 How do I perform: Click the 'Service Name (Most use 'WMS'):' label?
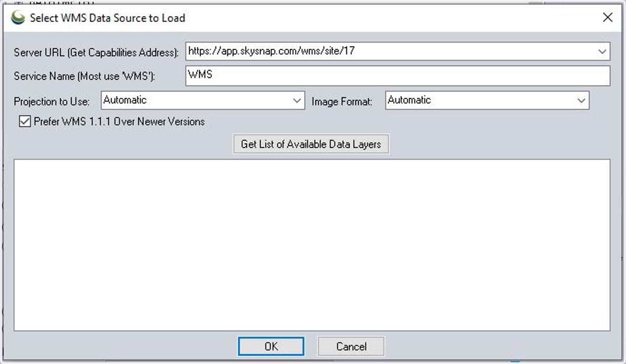coord(85,76)
